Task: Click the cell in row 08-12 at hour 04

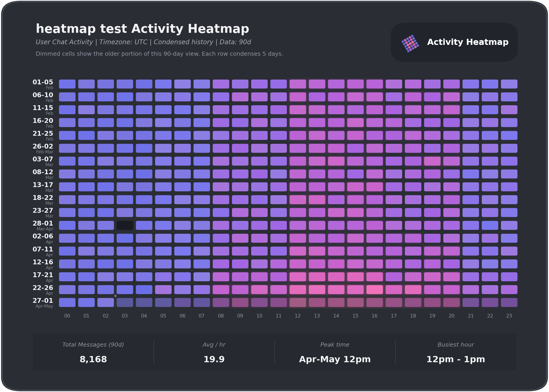Action: 144,174
